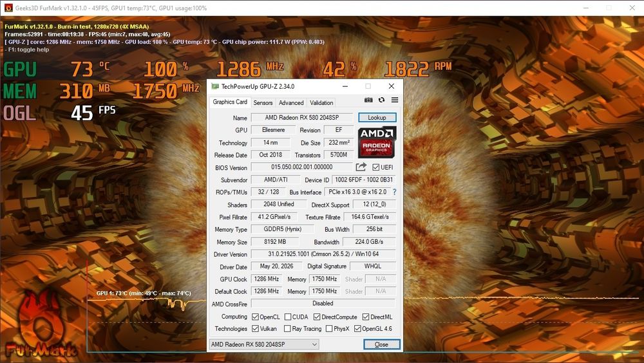The image size is (644, 363).
Task: Click the GPU-Z title bar icon
Action: [x=215, y=86]
